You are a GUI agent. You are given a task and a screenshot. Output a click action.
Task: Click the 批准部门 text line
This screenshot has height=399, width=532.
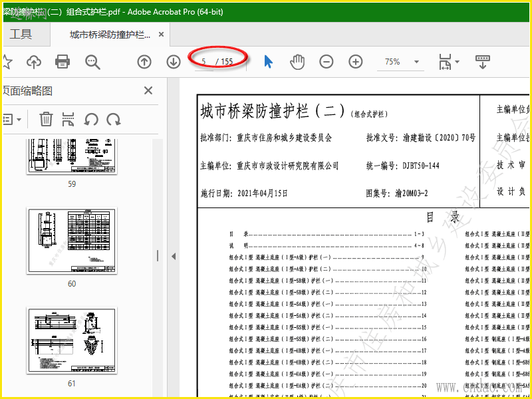point(266,138)
